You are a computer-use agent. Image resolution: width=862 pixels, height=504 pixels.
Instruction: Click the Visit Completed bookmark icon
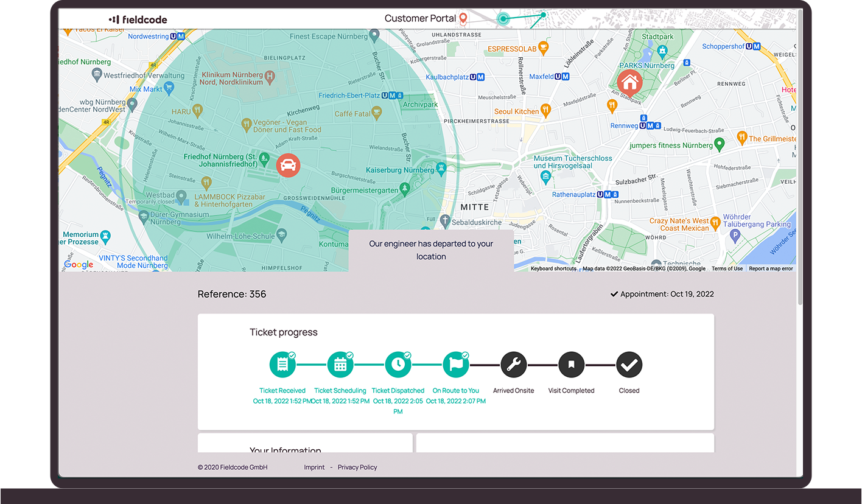tap(571, 365)
